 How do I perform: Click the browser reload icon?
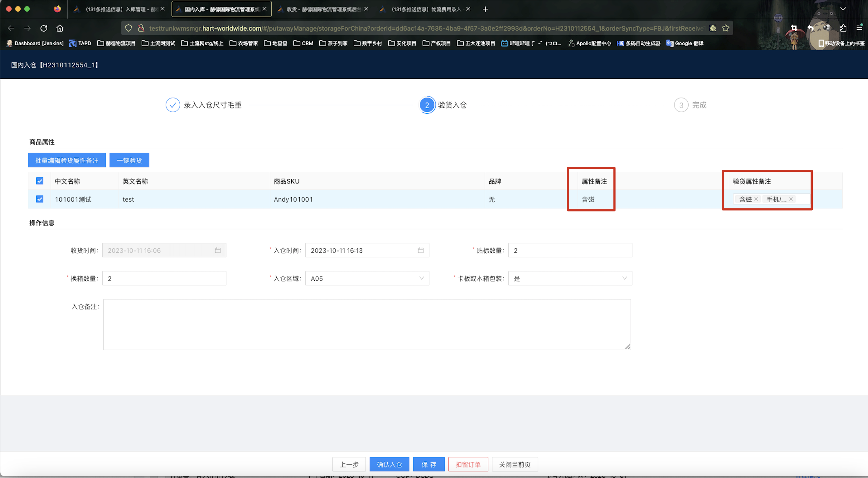click(x=44, y=28)
